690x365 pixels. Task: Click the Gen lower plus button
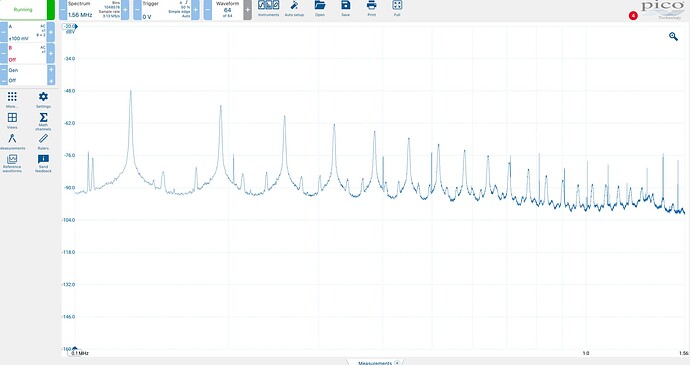tap(51, 81)
